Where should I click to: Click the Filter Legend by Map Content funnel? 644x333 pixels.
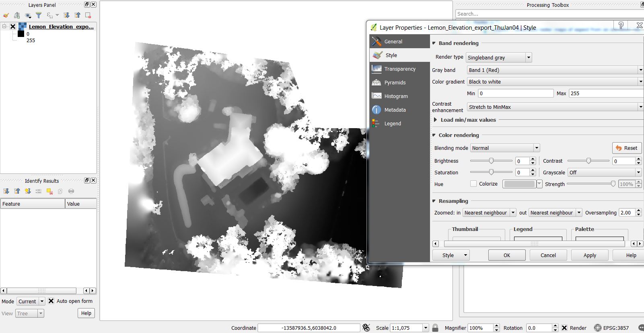(x=39, y=15)
